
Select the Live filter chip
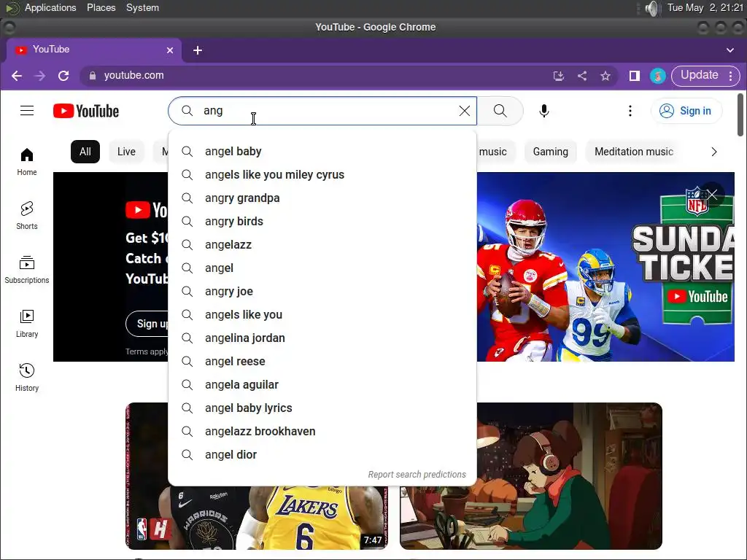(x=126, y=152)
